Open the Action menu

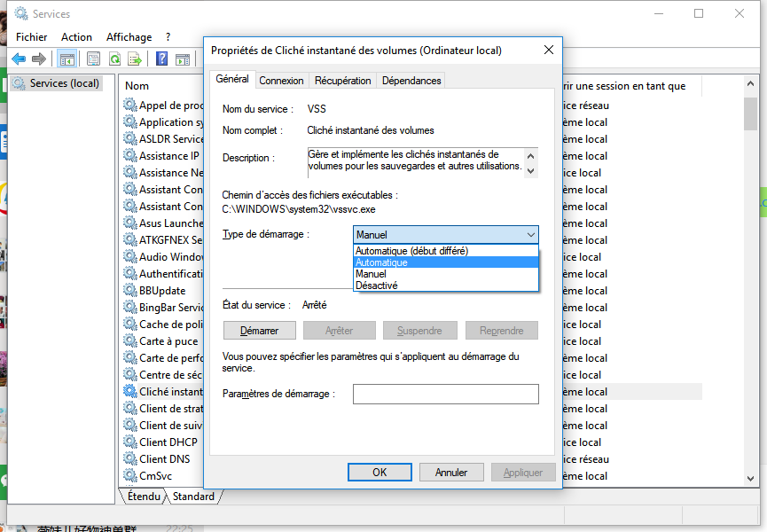(76, 37)
